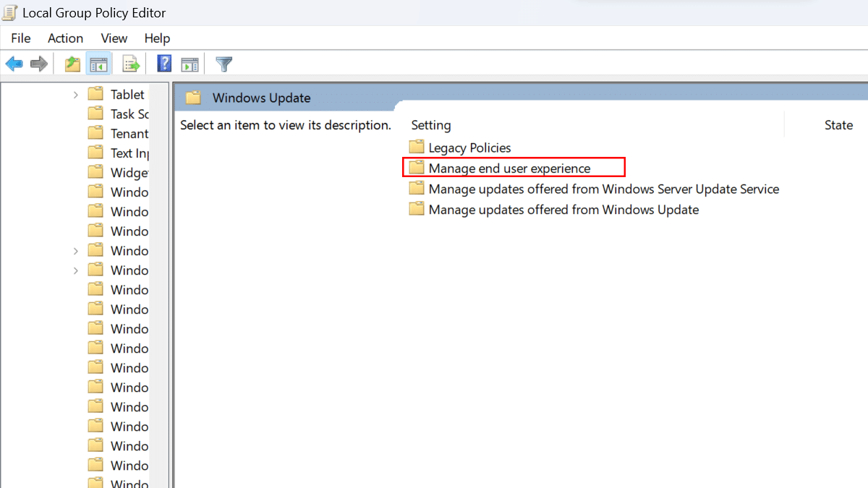The width and height of the screenshot is (868, 488).
Task: Select the Manage end user experience folder
Action: pyautogui.click(x=509, y=168)
